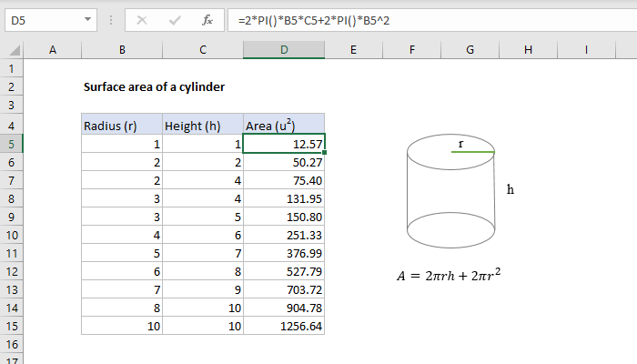Click the 'h' label beside the cylinder
The height and width of the screenshot is (364, 637).
pyautogui.click(x=511, y=189)
